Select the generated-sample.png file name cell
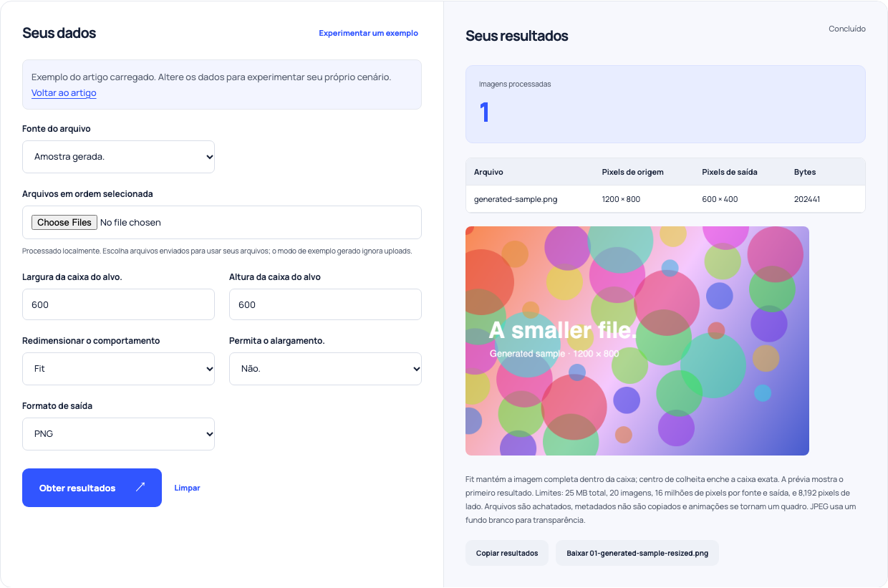This screenshot has width=888, height=588. coord(516,199)
